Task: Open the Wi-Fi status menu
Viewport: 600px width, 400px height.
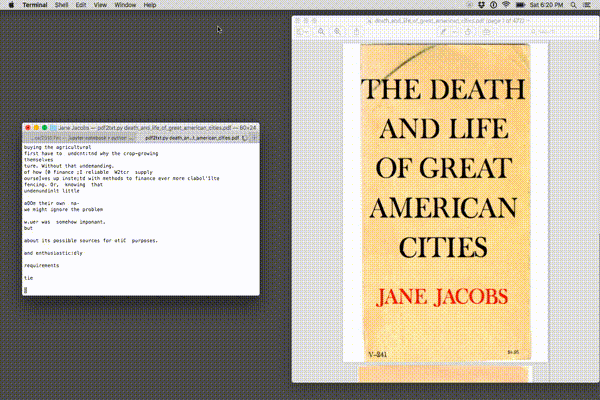Action: (x=506, y=5)
